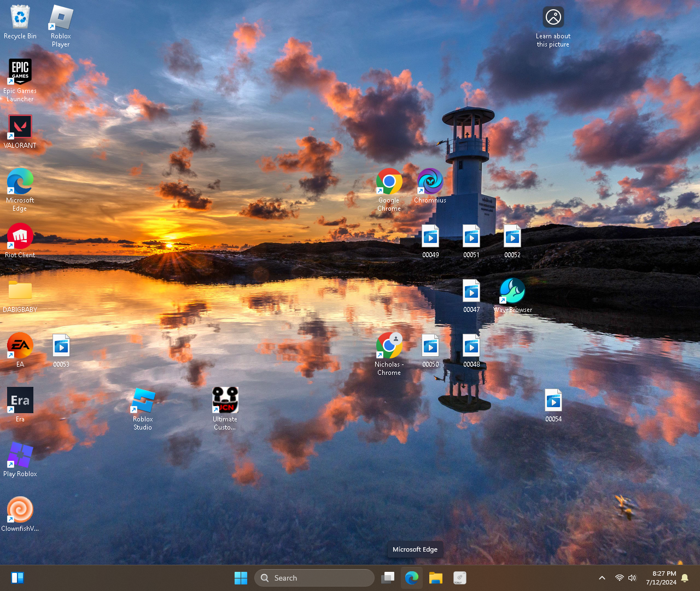700x591 pixels.
Task: Click the taskbar Search box
Action: coord(314,578)
